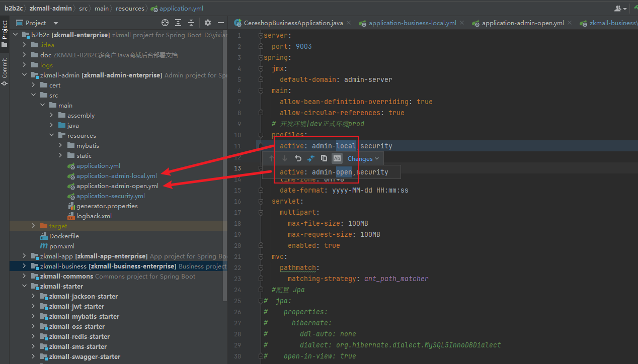
Task: Go to previous change with up arrow
Action: click(x=272, y=158)
